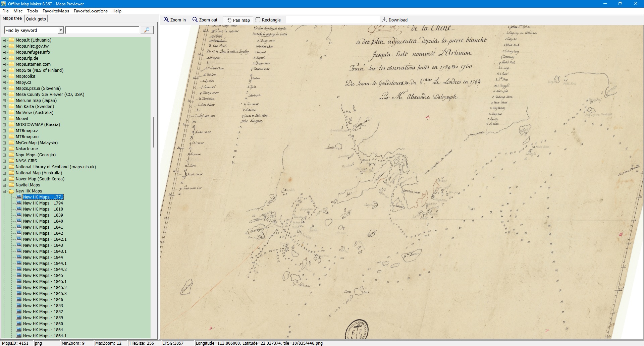Image resolution: width=644 pixels, height=346 pixels.
Task: Click the NASA GIBS folder icon
Action: pos(11,161)
